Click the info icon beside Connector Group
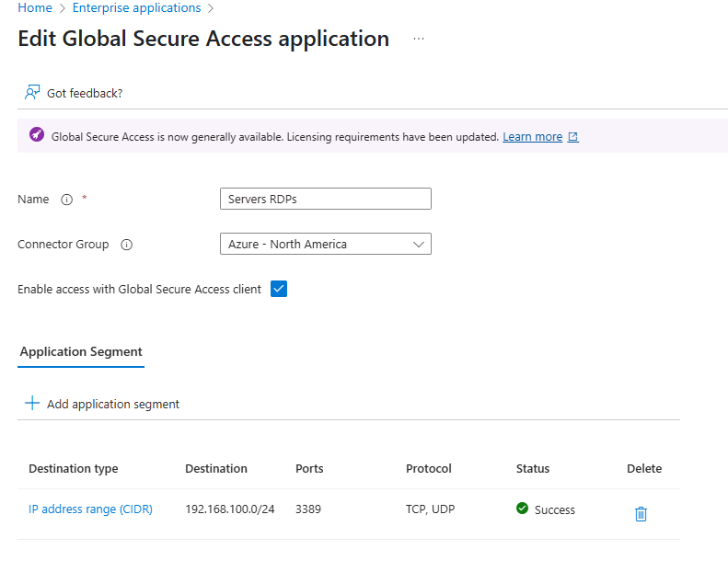Screen dimensions: 728x572 pyautogui.click(x=126, y=245)
